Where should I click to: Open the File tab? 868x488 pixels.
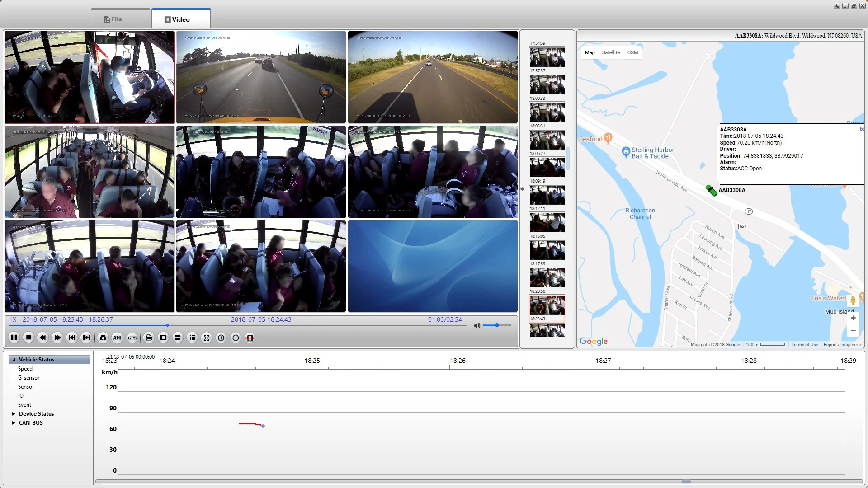(x=120, y=19)
